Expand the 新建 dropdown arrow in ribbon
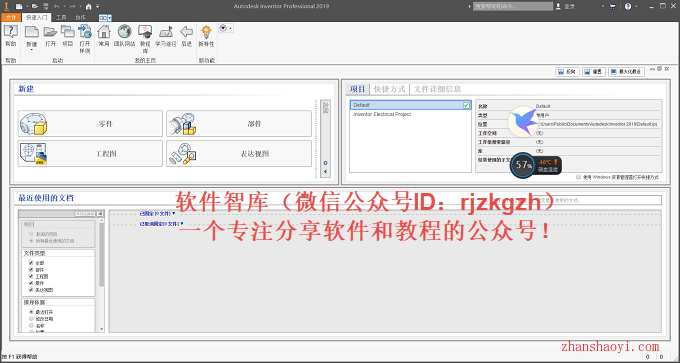The height and width of the screenshot is (363, 680). click(x=32, y=50)
